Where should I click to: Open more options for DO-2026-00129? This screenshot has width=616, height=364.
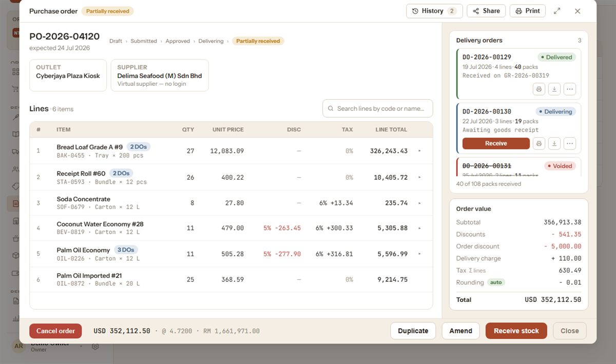(569, 89)
